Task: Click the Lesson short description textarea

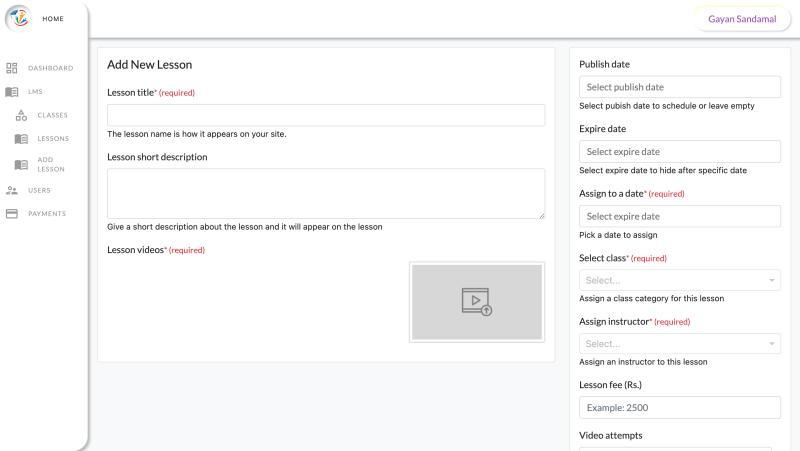Action: 326,193
